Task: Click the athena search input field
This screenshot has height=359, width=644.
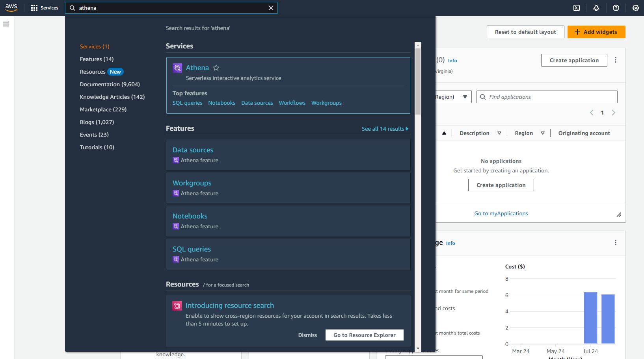Action: coord(171,8)
